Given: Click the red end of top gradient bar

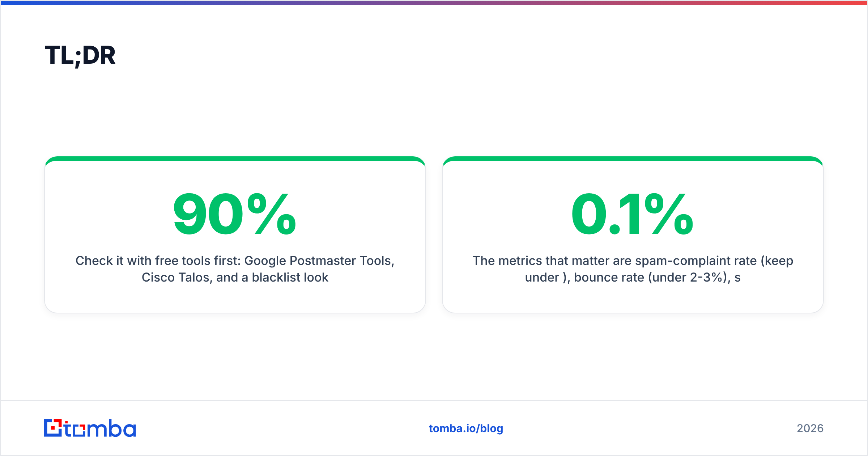Looking at the screenshot, I should click(846, 3).
